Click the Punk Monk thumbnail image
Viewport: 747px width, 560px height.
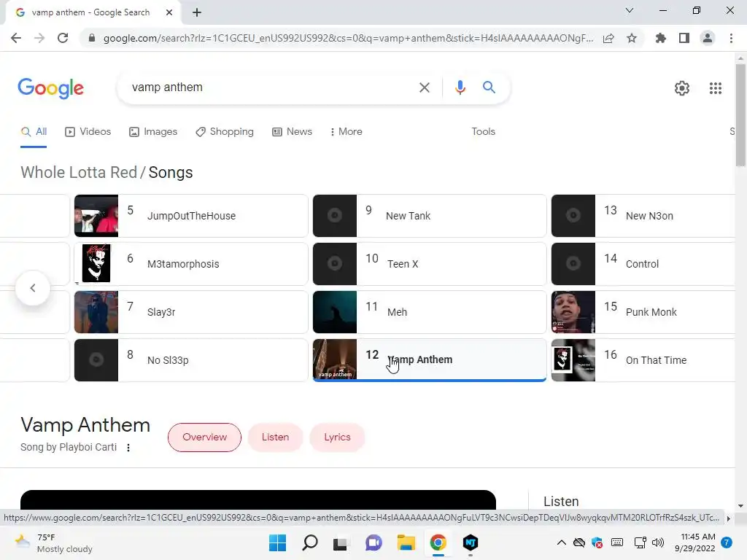pyautogui.click(x=573, y=312)
